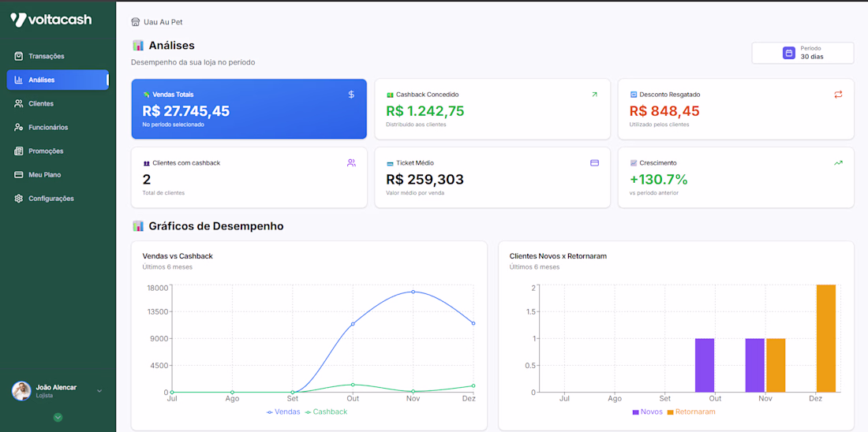
Task: Click the Voltacash logo
Action: pos(51,20)
